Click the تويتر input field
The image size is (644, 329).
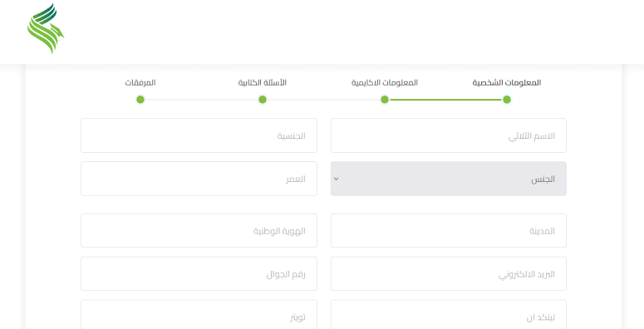click(199, 315)
